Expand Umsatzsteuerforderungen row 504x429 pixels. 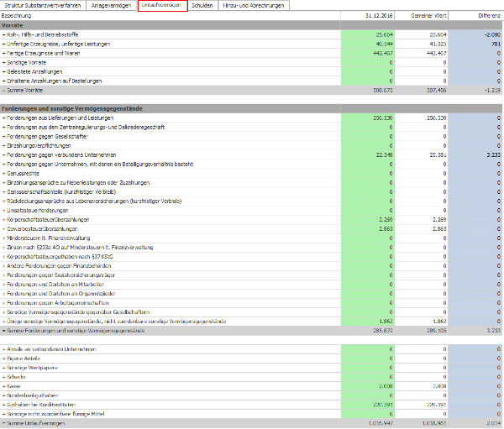click(x=4, y=211)
